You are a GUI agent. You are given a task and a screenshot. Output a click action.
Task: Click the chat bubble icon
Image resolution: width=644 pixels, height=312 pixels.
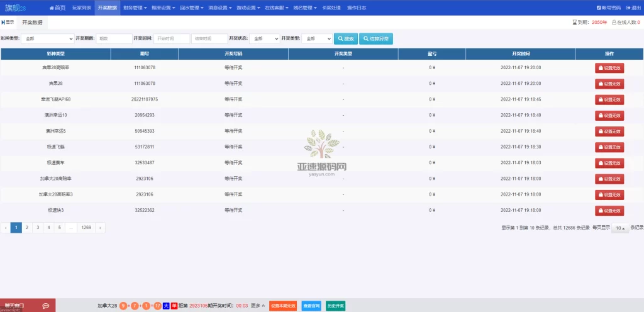(x=46, y=306)
